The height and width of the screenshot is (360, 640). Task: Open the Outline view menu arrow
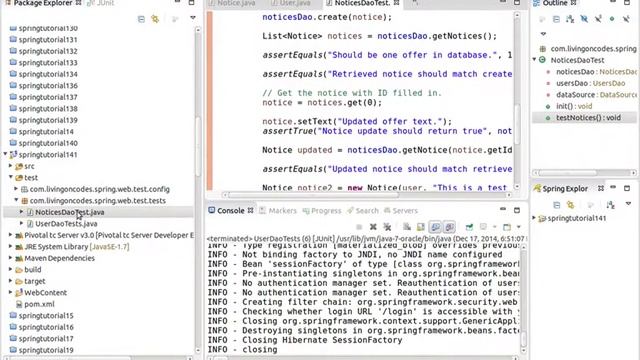(x=543, y=34)
